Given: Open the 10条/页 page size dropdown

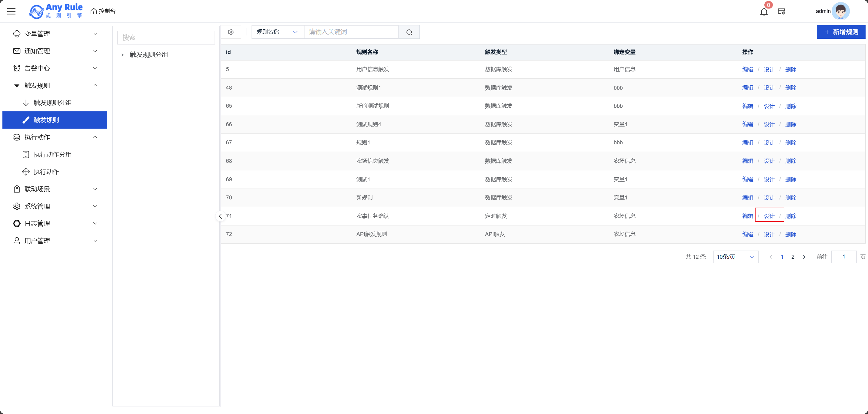Looking at the screenshot, I should (735, 257).
